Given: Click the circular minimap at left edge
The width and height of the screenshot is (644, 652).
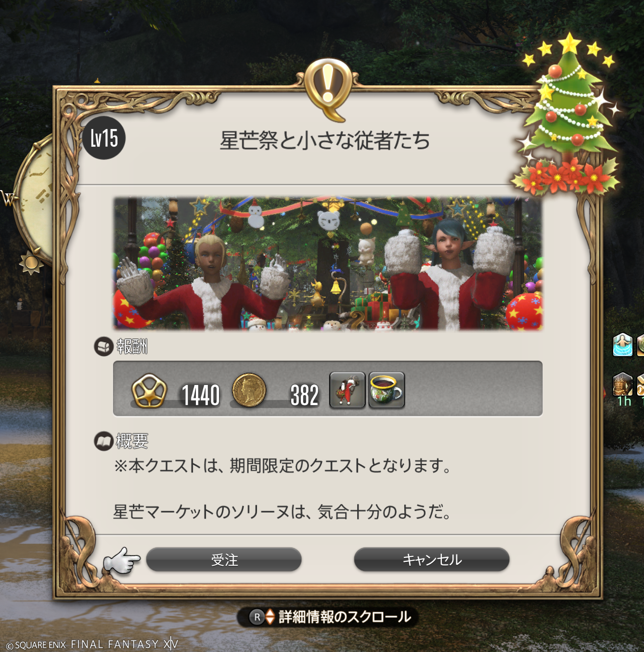Looking at the screenshot, I should point(34,197).
